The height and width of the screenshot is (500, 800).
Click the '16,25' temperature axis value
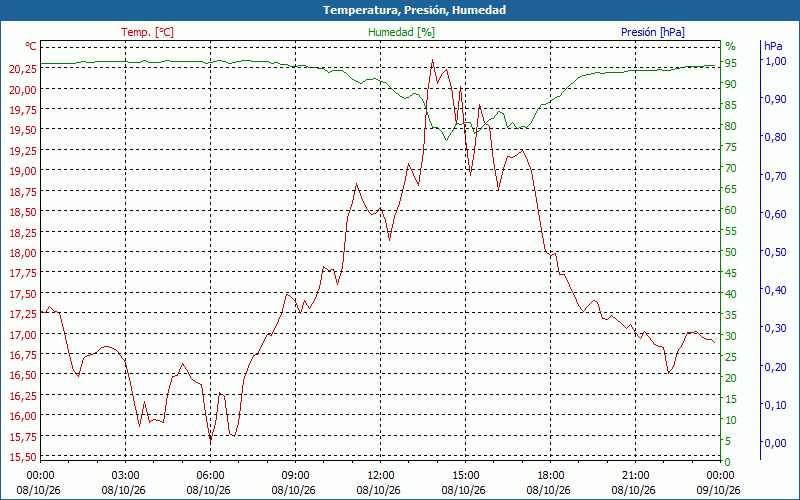click(23, 395)
